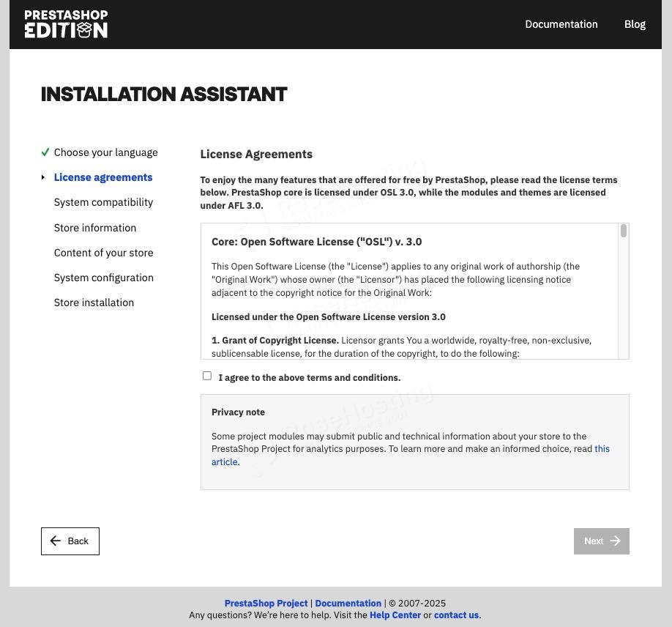The height and width of the screenshot is (627, 672).
Task: Tick the agree to terms checkbox
Action: coord(207,376)
